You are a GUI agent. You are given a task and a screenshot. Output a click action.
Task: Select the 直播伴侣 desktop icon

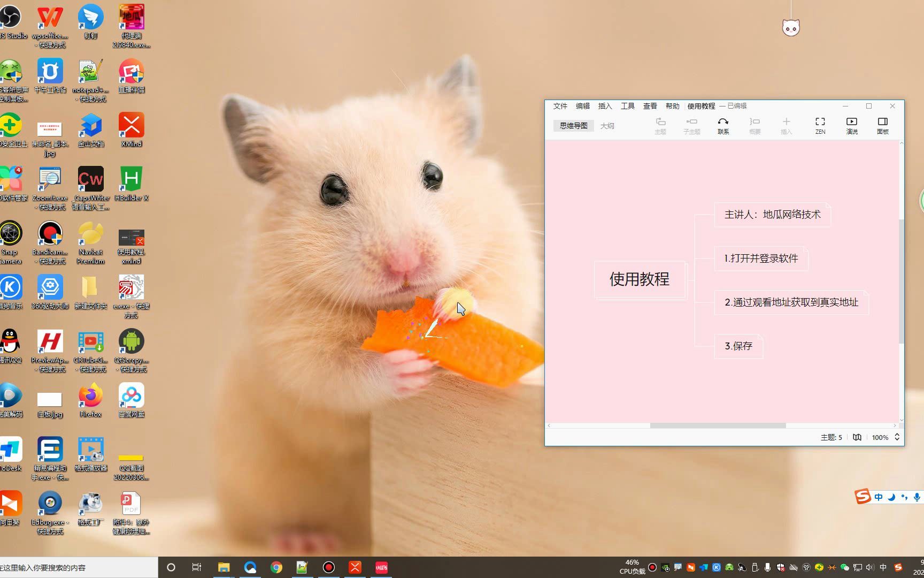pos(132,76)
